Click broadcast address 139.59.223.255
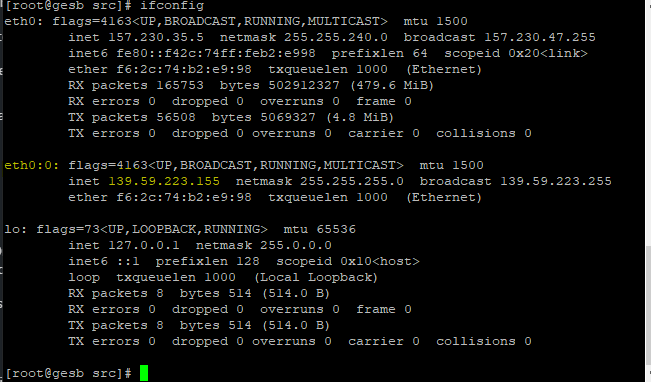 [x=556, y=181]
